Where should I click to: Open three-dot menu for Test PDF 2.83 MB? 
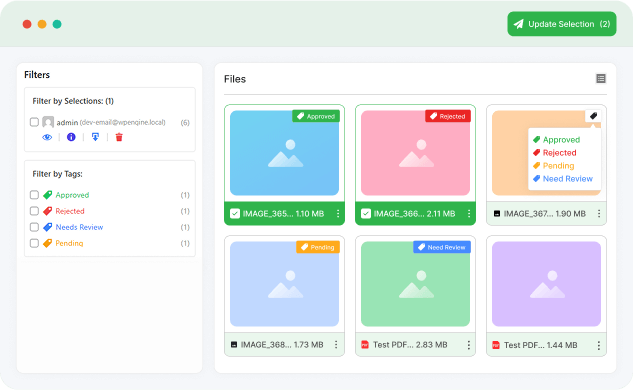468,345
